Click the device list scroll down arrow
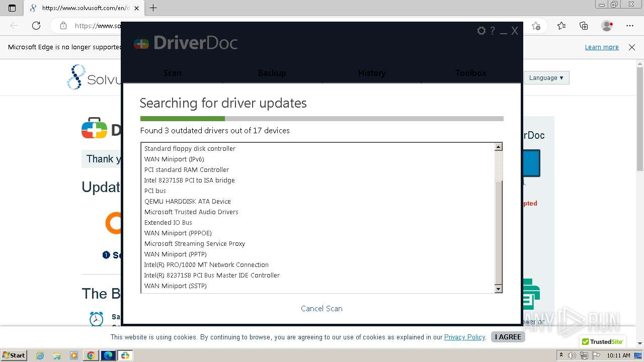 498,289
